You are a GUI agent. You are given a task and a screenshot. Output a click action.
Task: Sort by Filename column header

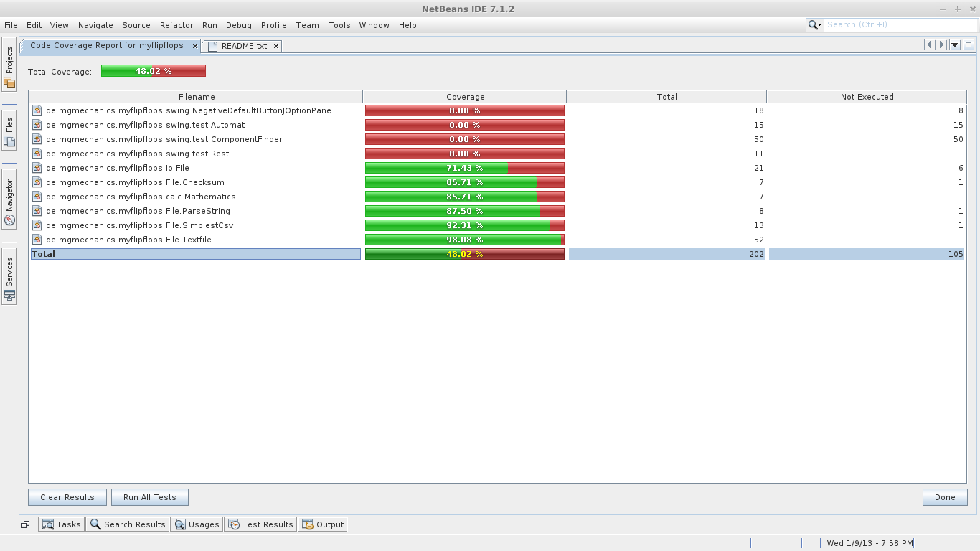196,97
